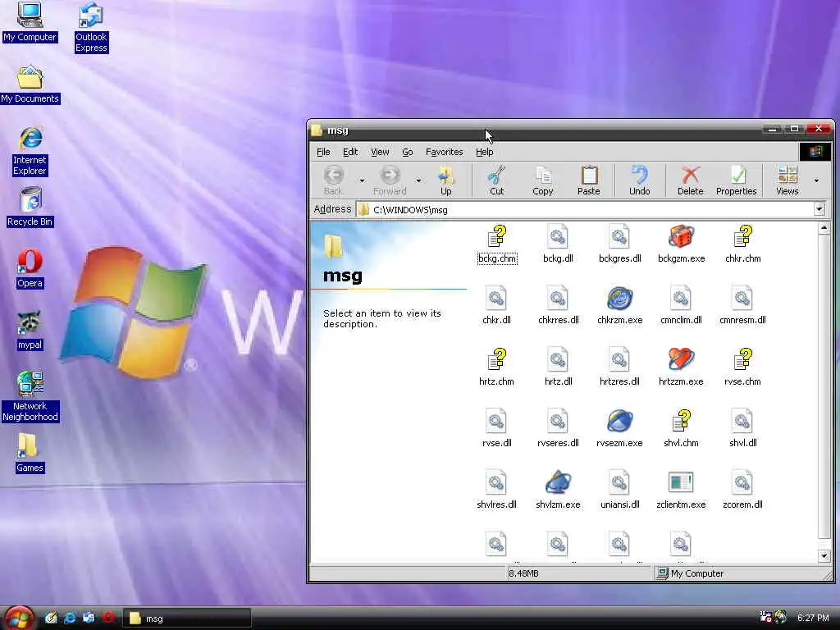Open the Go menu
Image resolution: width=840 pixels, height=630 pixels.
(x=407, y=152)
